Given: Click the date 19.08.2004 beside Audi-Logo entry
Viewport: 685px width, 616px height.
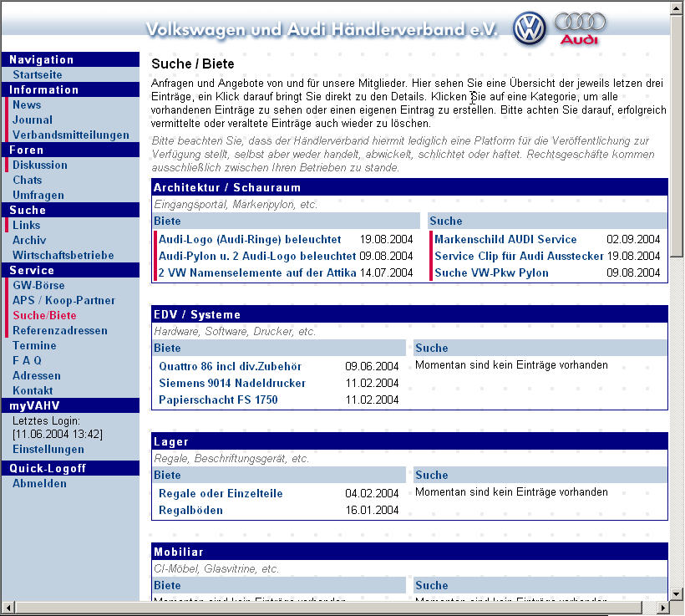Looking at the screenshot, I should (x=386, y=240).
